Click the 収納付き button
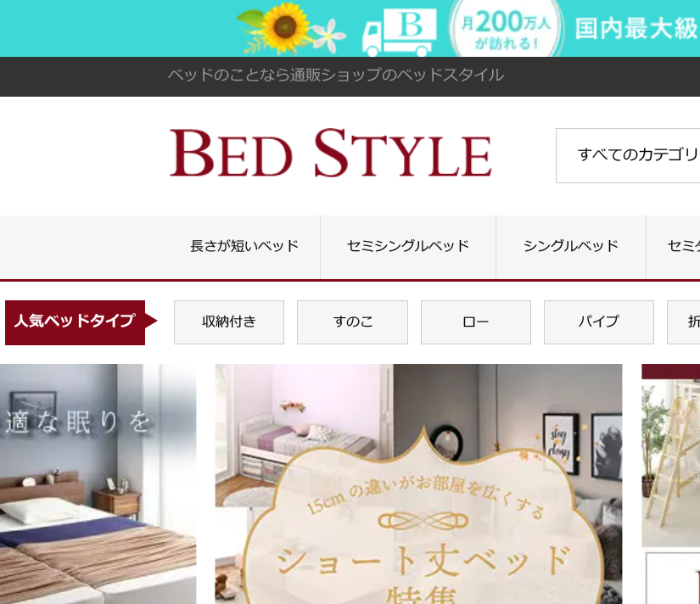Viewport: 700px width, 604px height. coord(229,322)
